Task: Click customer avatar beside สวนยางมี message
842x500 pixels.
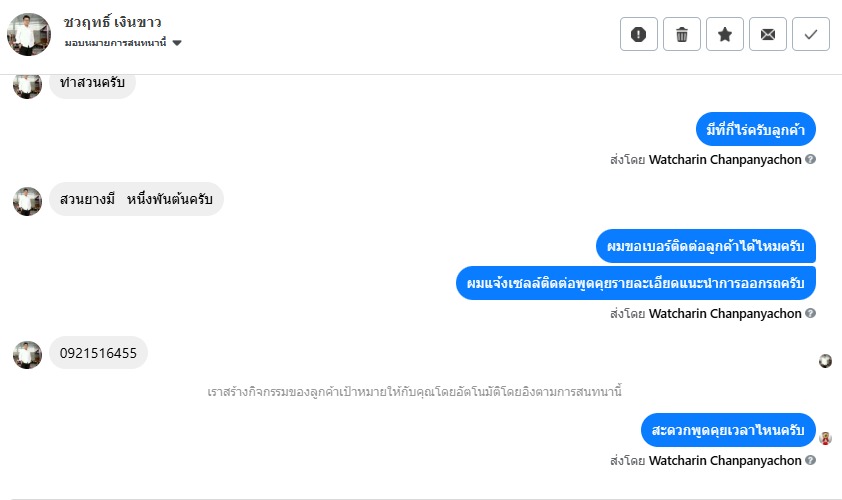Action: point(27,201)
